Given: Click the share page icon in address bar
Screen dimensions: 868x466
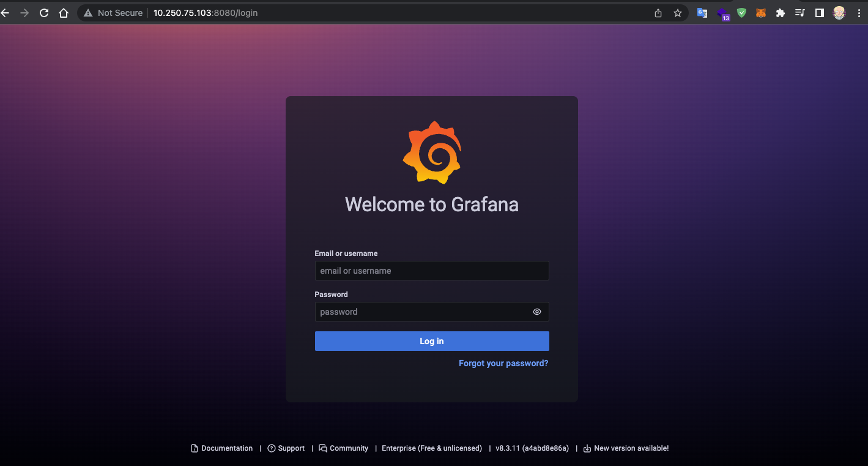Looking at the screenshot, I should pyautogui.click(x=658, y=13).
